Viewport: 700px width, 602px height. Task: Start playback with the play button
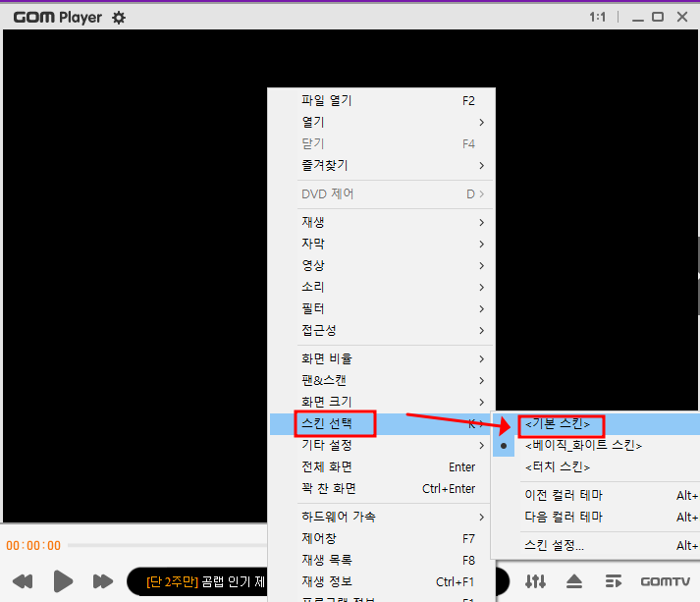point(63,581)
